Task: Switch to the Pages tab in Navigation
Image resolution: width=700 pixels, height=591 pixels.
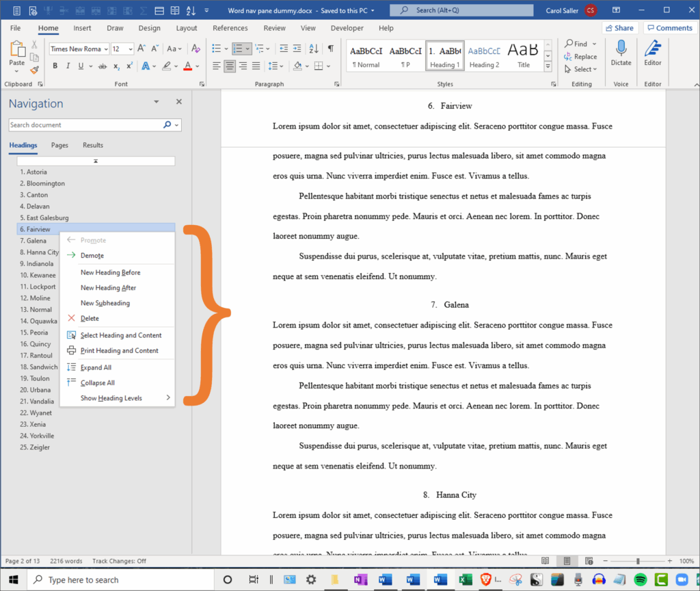Action: (59, 145)
